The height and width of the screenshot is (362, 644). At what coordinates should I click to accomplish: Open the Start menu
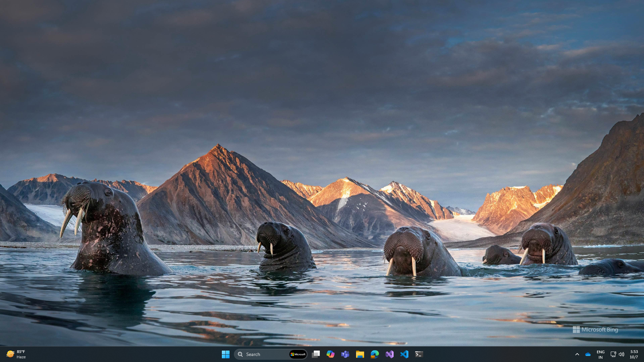[x=226, y=354]
